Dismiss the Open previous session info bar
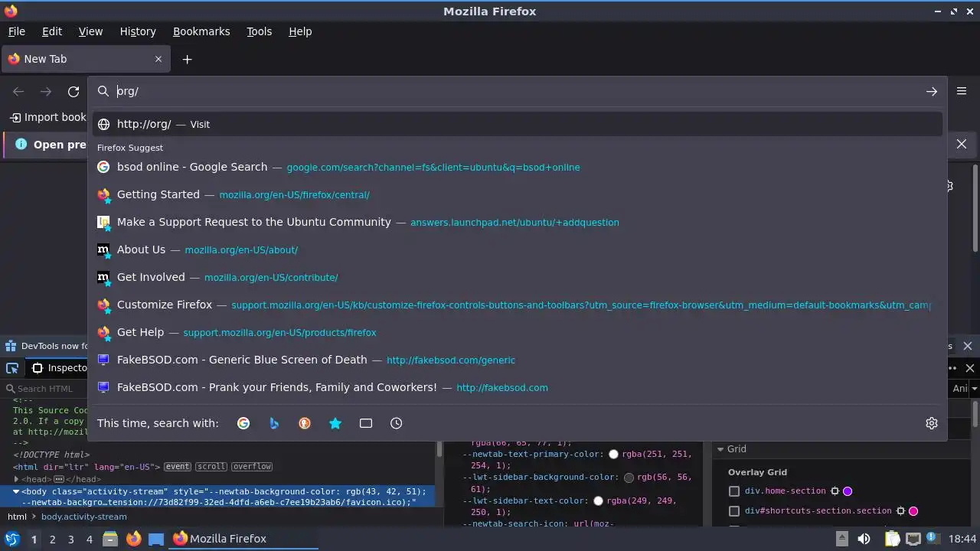Screen dimensions: 980x551 (962, 144)
